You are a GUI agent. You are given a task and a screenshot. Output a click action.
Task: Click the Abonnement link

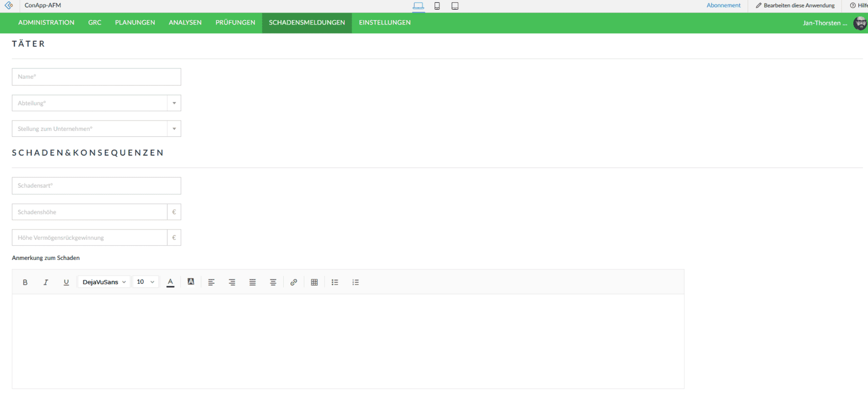tap(723, 5)
